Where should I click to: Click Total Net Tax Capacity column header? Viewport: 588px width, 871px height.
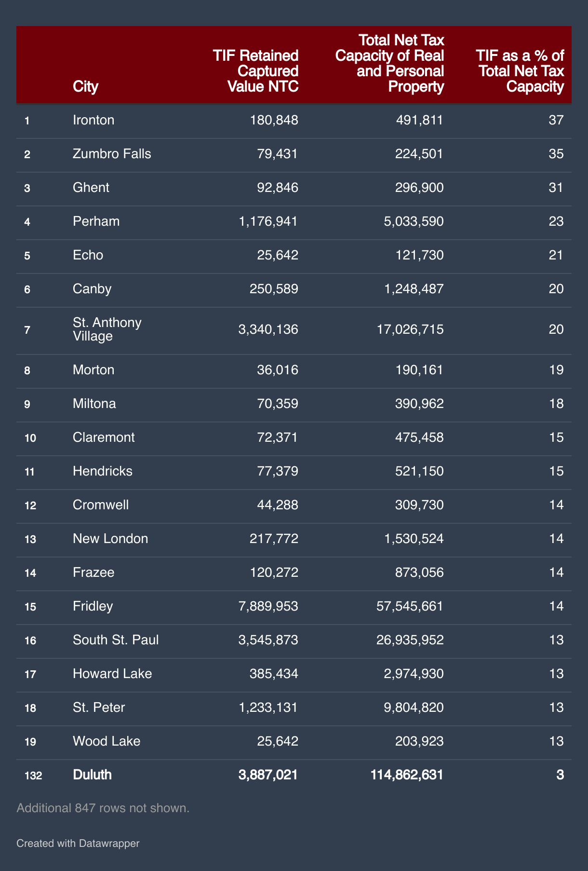[x=389, y=63]
